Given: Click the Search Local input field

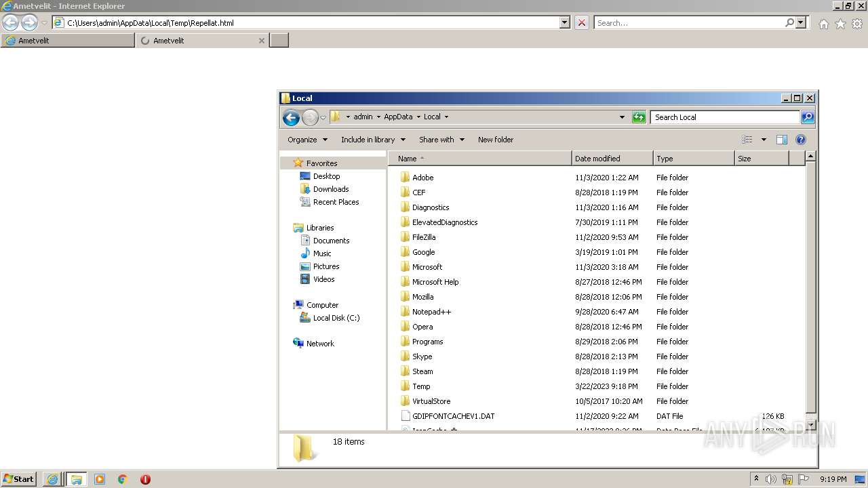Looking at the screenshot, I should tap(725, 117).
